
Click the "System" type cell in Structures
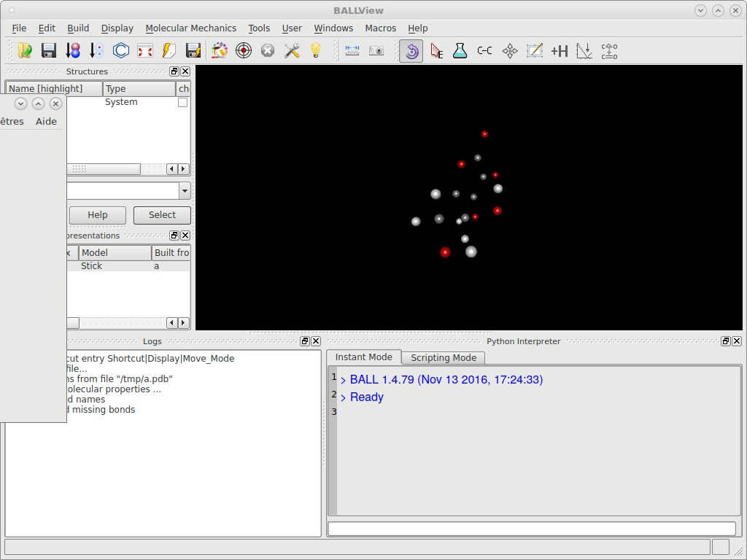(x=121, y=102)
